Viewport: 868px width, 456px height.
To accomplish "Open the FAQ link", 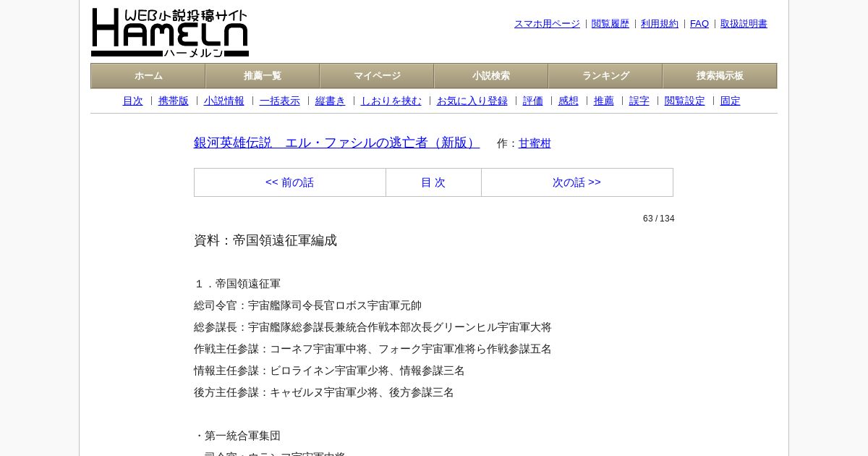I will pos(699,24).
